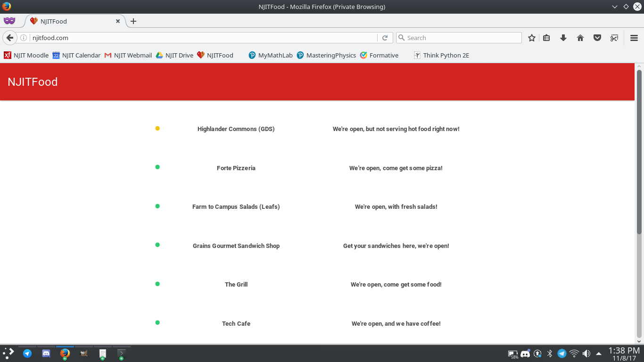
Task: Open the Downloads arrow icon
Action: coord(563,38)
